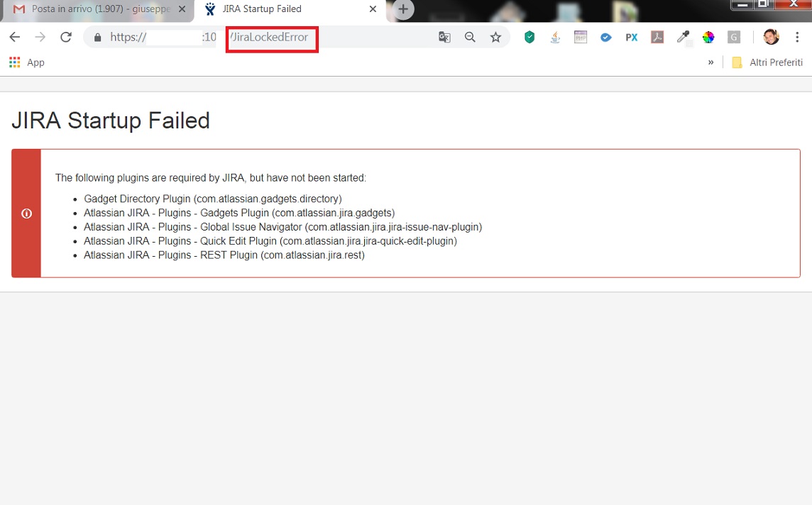Open the Google Translate page icon
The image size is (812, 505).
pos(444,38)
